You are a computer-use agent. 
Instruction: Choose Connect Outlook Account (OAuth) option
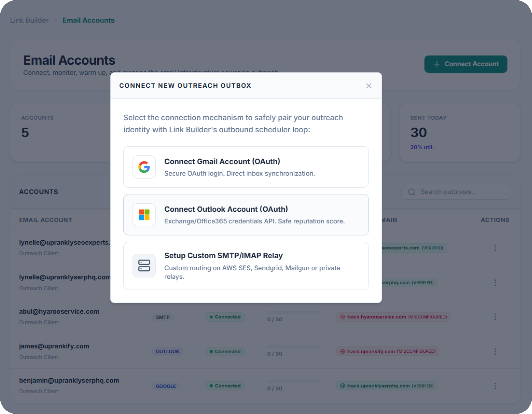pyautogui.click(x=246, y=215)
